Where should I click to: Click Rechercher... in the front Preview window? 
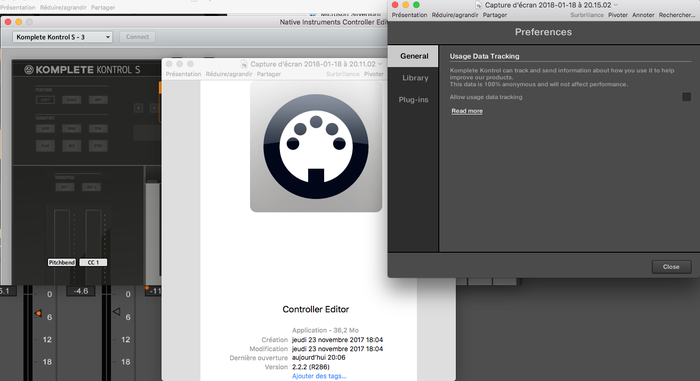(677, 15)
